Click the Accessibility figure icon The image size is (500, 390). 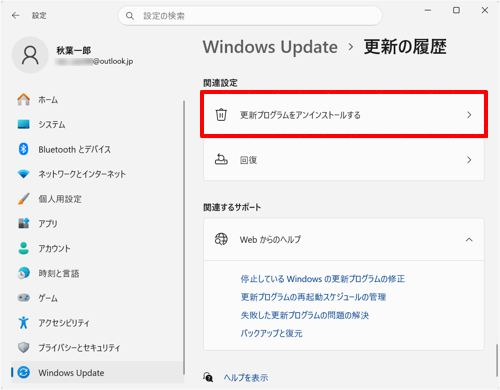pyautogui.click(x=23, y=322)
